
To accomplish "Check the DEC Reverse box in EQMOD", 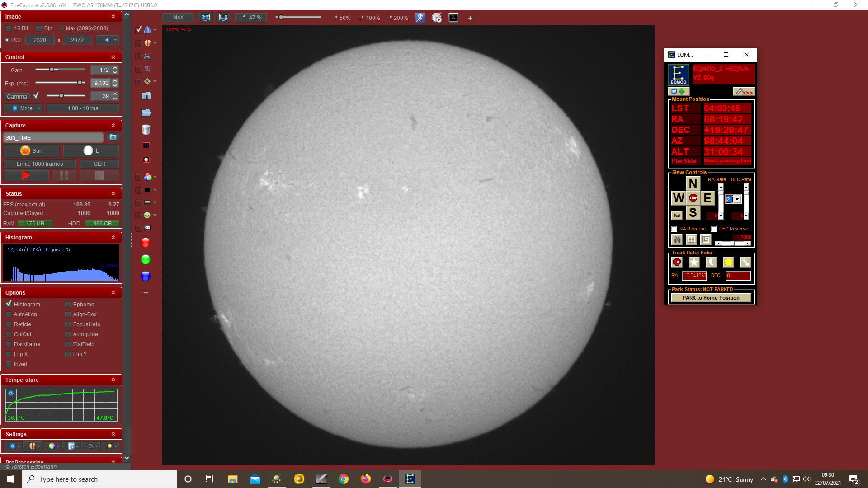I will [714, 229].
